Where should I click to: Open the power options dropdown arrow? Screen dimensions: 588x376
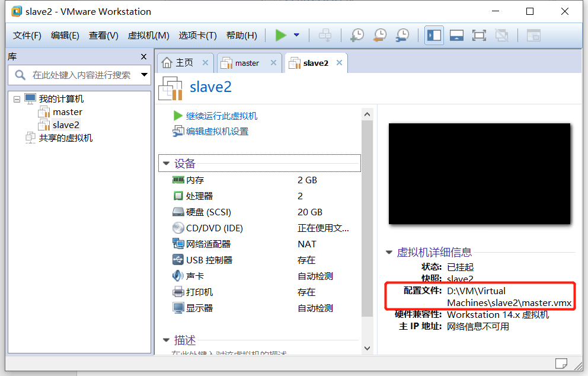(296, 35)
